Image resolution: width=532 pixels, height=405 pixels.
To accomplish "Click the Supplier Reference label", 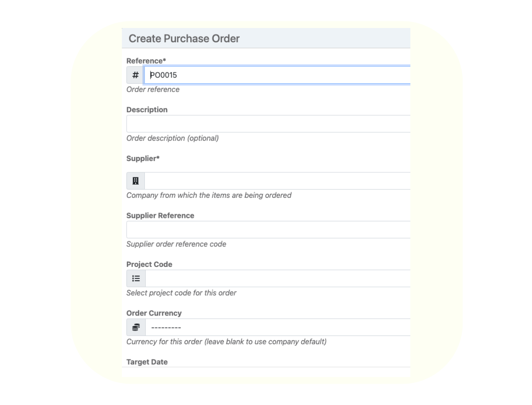I will [x=160, y=215].
